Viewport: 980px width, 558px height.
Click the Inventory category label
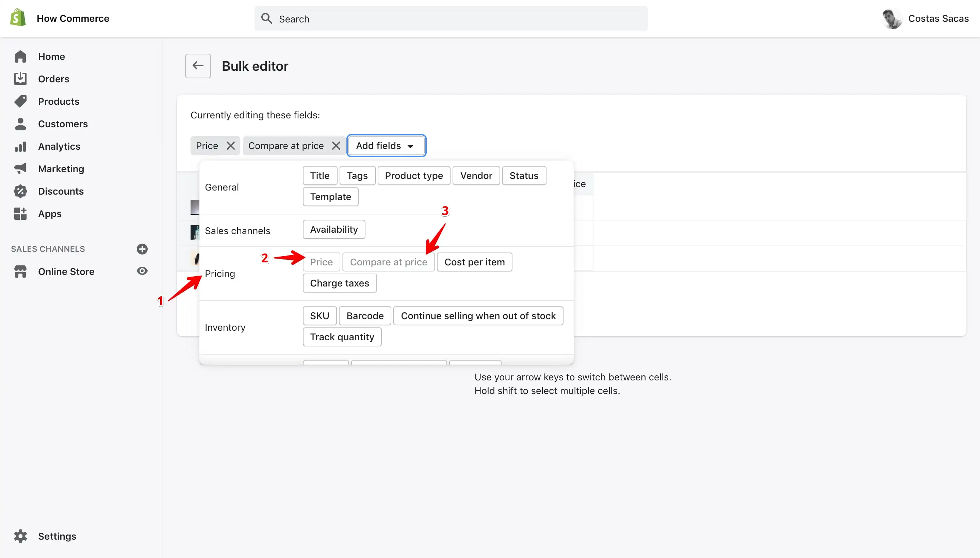(225, 327)
